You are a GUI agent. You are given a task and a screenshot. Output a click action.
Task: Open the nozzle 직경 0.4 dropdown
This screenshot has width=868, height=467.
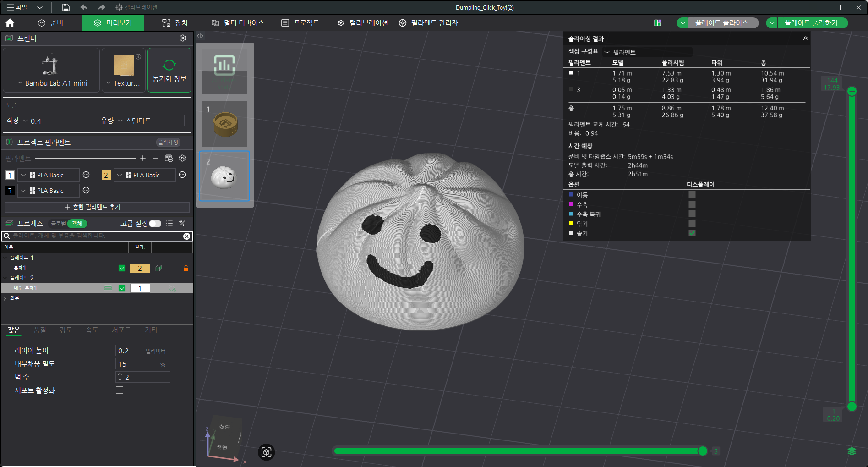point(59,121)
